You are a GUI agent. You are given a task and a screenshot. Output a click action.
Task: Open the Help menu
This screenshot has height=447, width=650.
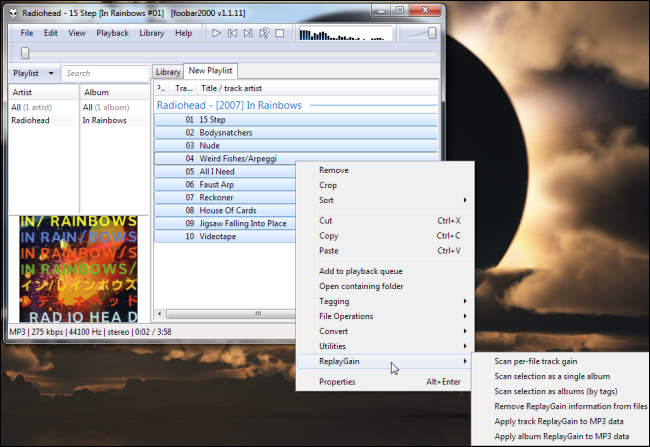183,33
